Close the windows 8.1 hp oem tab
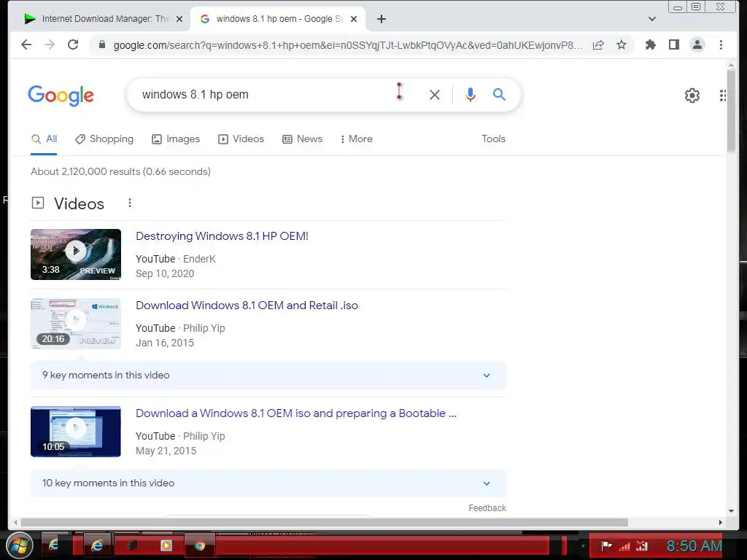 pyautogui.click(x=354, y=19)
